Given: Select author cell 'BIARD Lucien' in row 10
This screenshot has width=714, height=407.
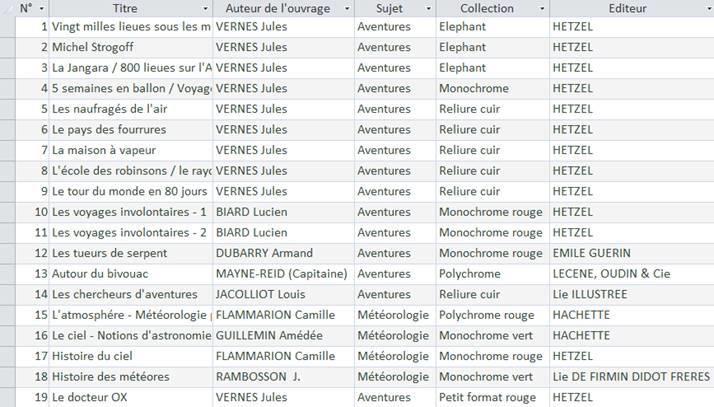Looking at the screenshot, I should (x=284, y=212).
